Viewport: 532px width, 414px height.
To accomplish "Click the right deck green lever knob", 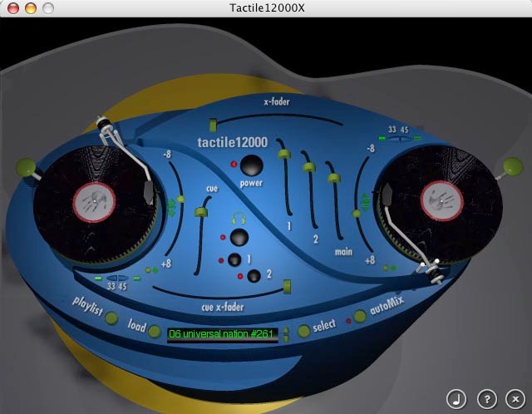I will coord(512,167).
